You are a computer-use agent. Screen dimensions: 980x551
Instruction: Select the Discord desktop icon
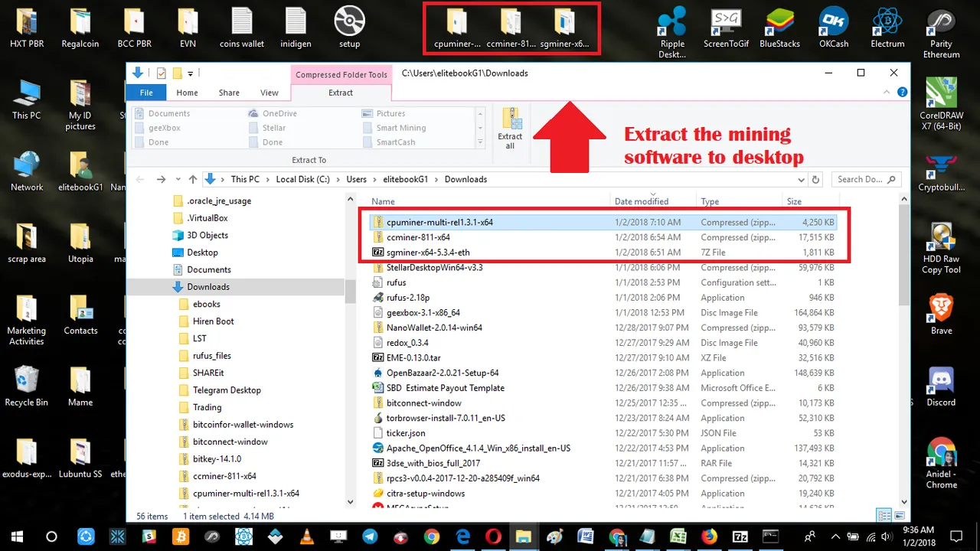pos(941,387)
